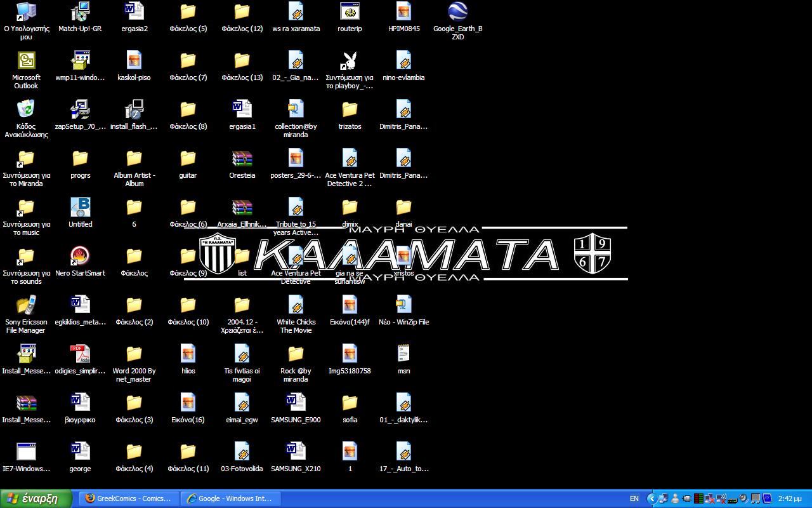
Task: Click the EN language indicator
Action: 634,499
